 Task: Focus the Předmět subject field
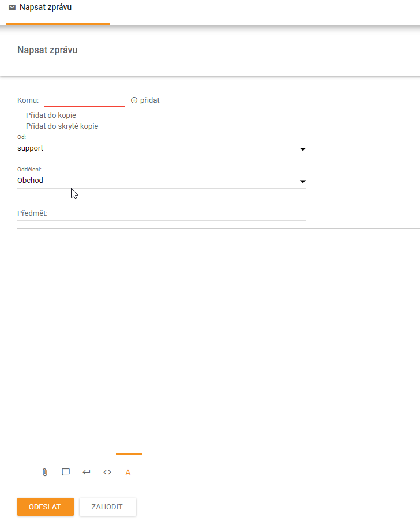point(162,213)
